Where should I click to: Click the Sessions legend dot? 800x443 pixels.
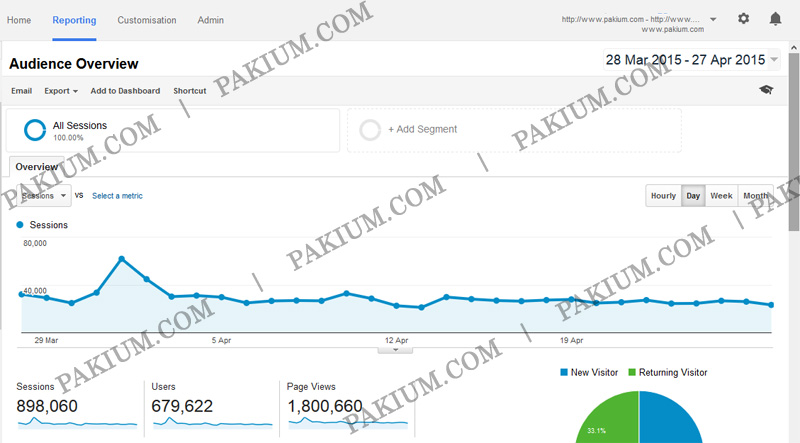21,225
